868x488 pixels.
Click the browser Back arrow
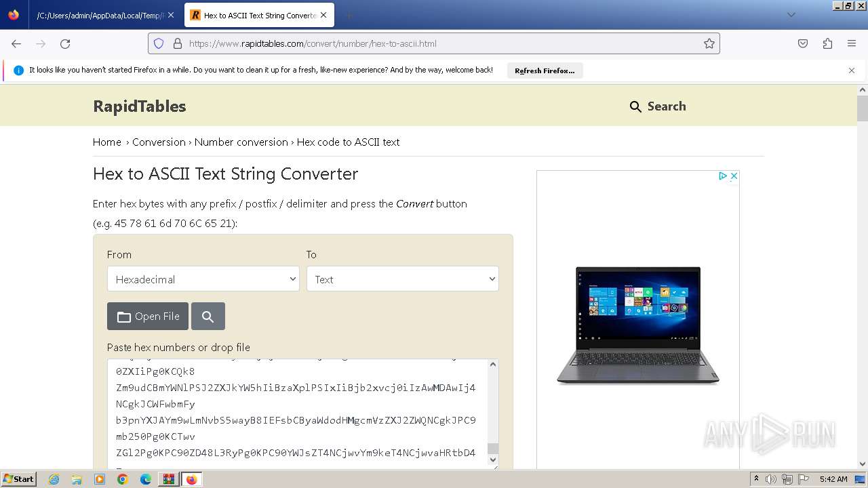click(16, 43)
